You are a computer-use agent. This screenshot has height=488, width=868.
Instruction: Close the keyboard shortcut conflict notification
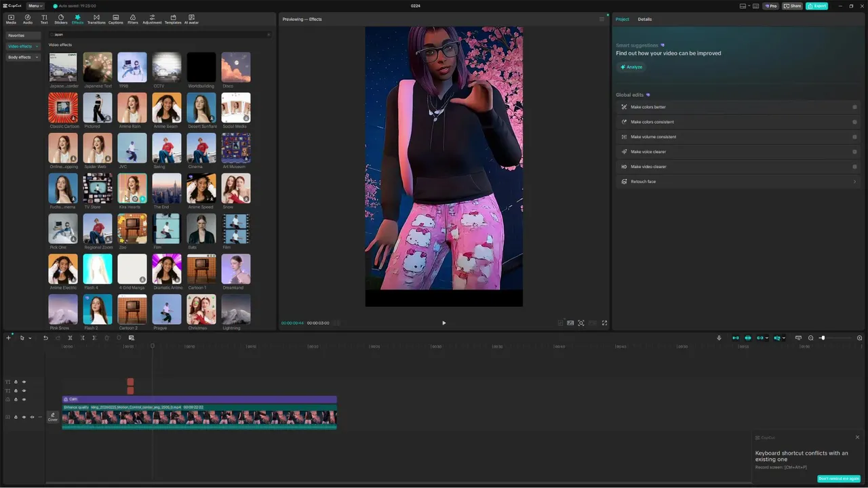pyautogui.click(x=857, y=437)
